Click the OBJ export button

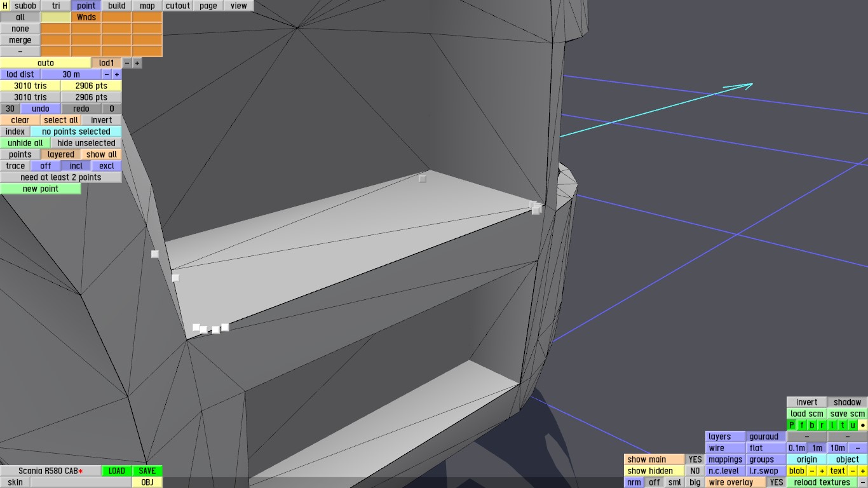click(x=147, y=482)
